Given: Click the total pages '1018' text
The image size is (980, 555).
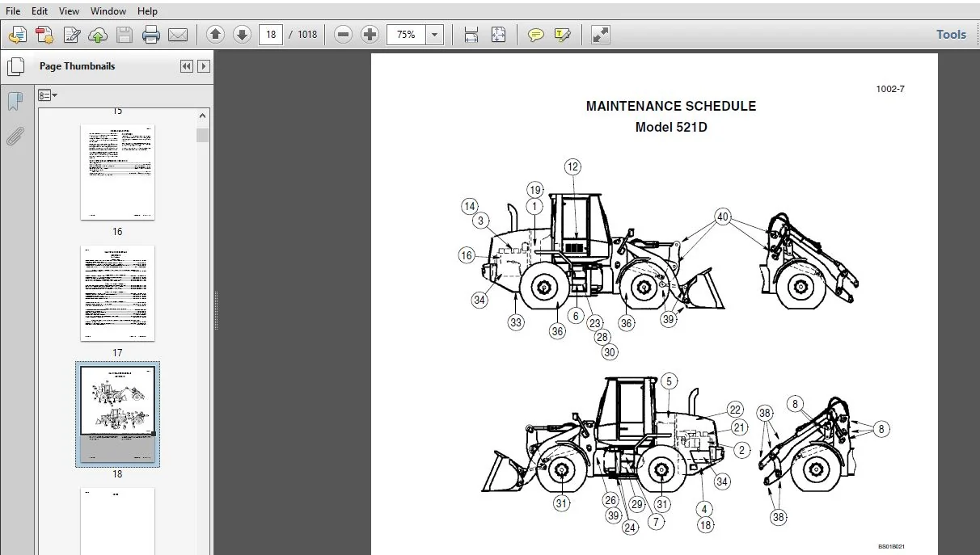Looking at the screenshot, I should coord(307,35).
